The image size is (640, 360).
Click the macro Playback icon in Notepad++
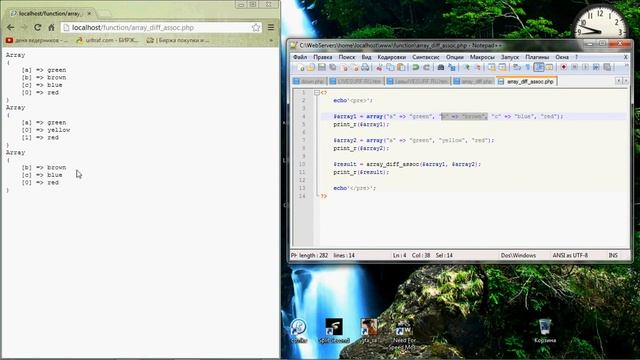click(585, 67)
